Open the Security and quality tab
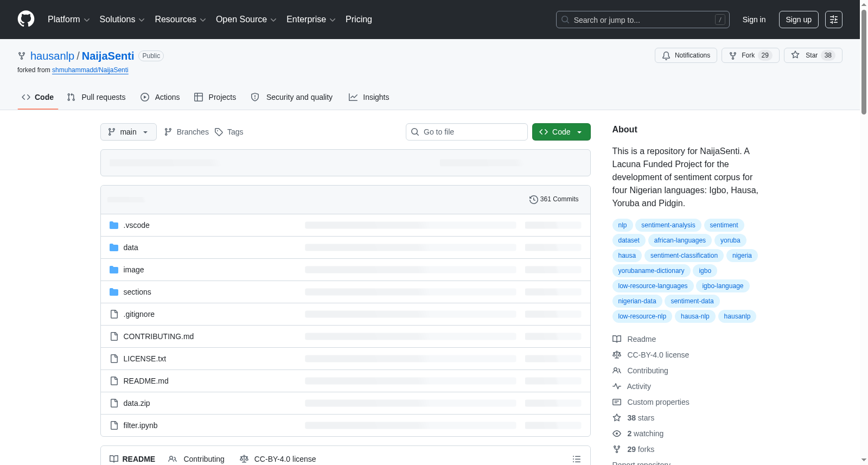 click(292, 97)
